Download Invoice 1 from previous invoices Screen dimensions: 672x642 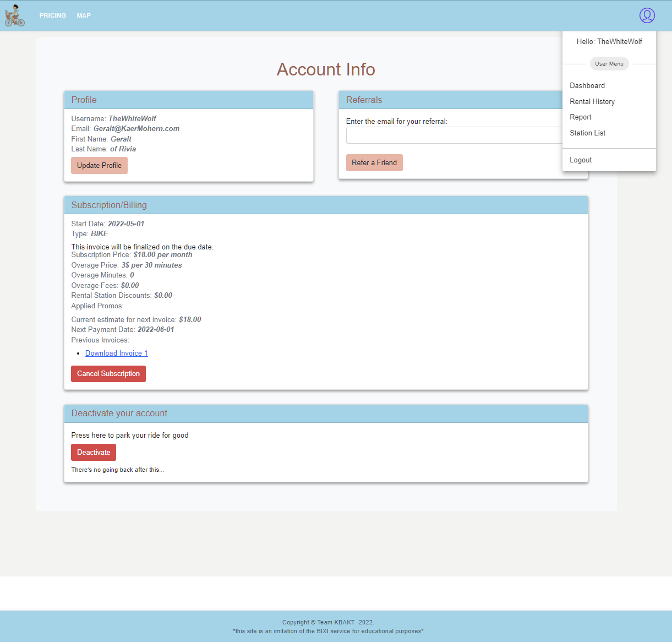[116, 353]
